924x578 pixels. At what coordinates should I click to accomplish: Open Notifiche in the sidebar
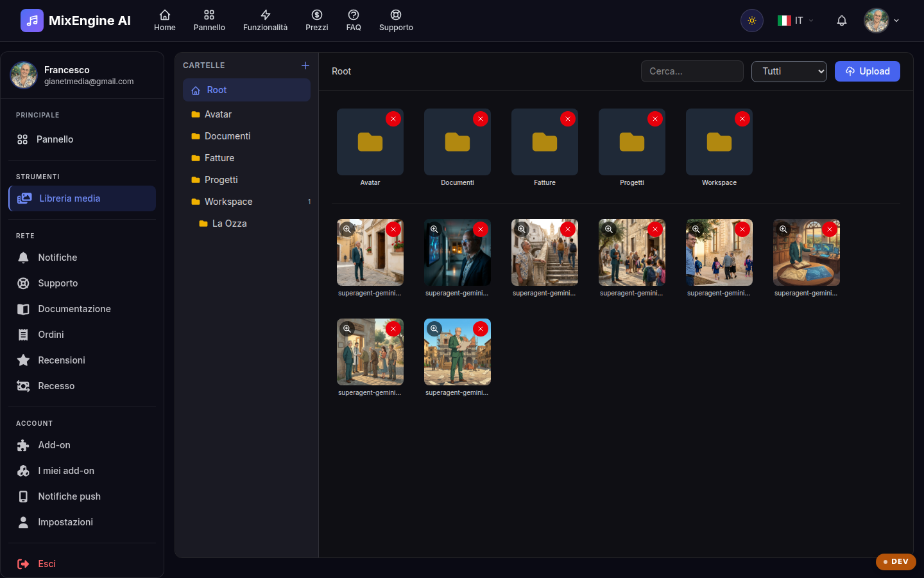point(82,258)
